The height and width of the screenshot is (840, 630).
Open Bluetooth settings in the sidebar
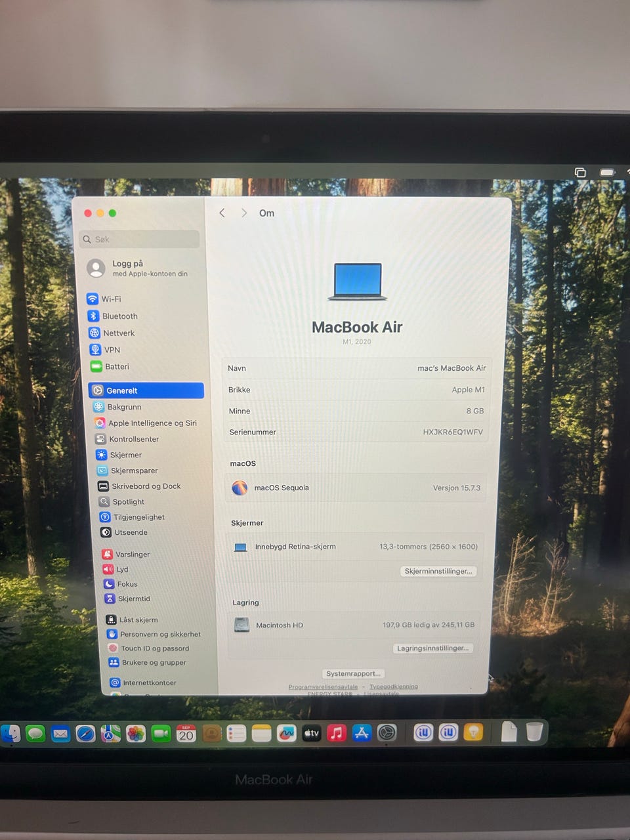click(113, 316)
